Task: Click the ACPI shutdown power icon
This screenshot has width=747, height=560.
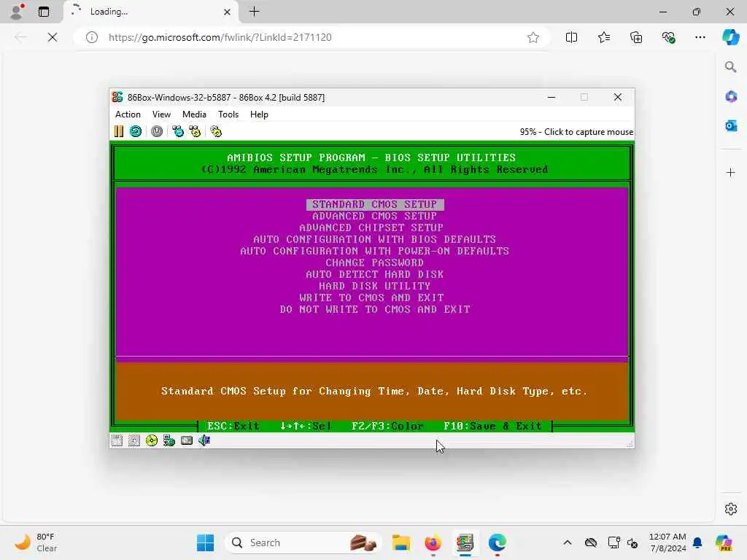Action: 157,131
